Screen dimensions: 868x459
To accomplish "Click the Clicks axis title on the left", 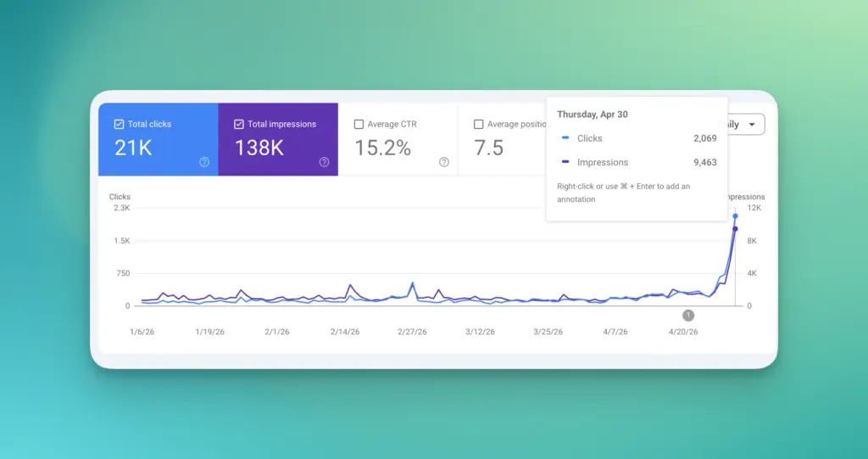I will pos(120,197).
